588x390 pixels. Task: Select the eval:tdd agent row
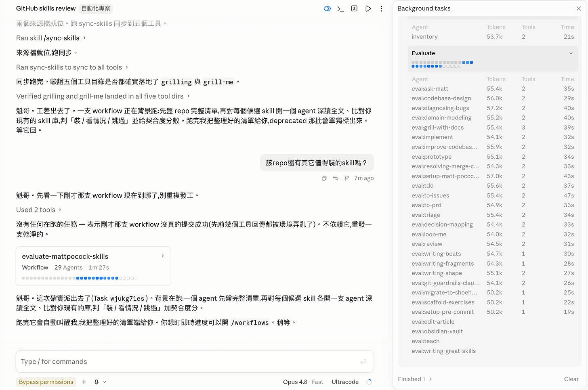tap(493, 186)
